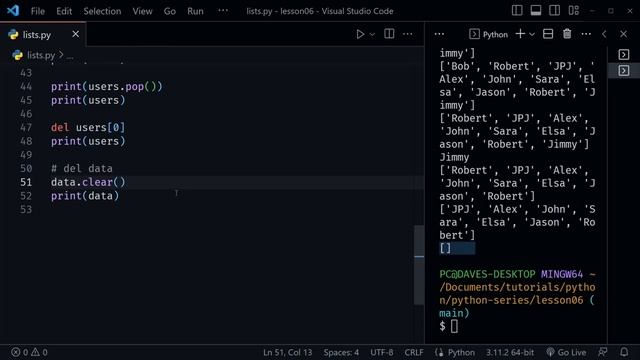
Task: Toggle the secondary side bar layout icon
Action: (554, 11)
